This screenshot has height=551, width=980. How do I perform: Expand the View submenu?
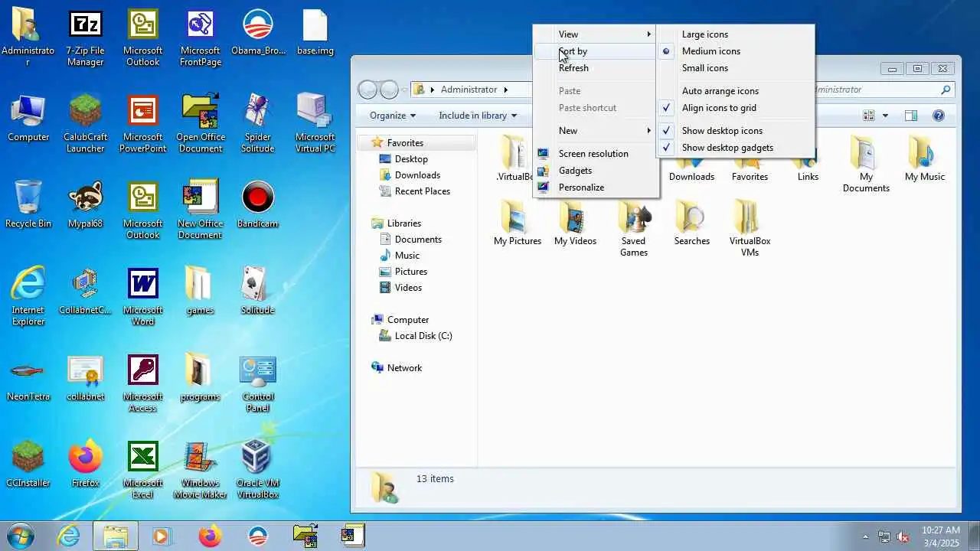tap(596, 34)
